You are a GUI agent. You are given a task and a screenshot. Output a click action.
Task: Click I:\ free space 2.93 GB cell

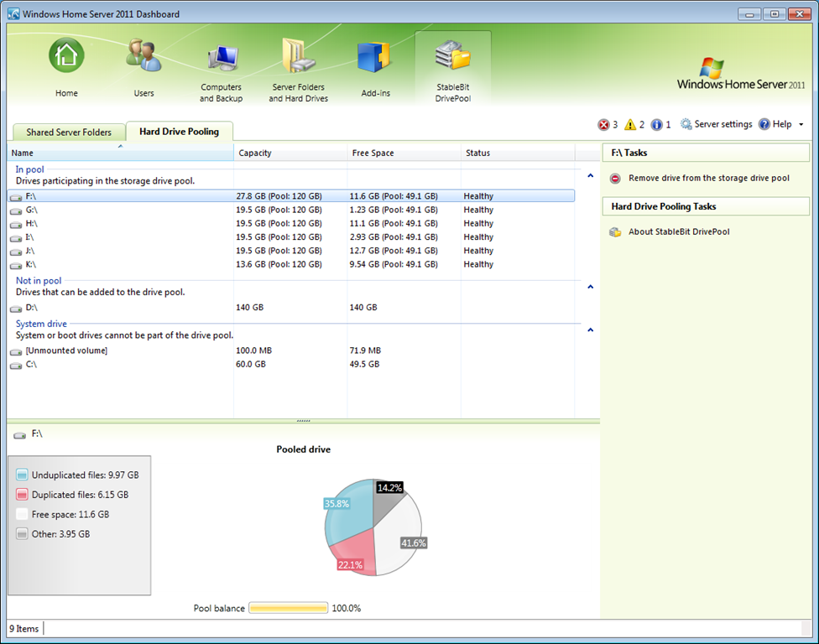tap(394, 237)
